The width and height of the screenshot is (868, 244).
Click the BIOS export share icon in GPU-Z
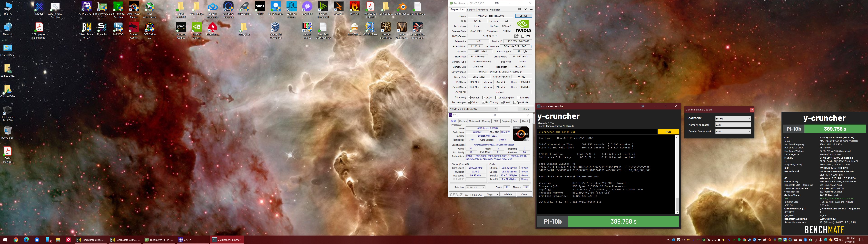click(x=516, y=36)
